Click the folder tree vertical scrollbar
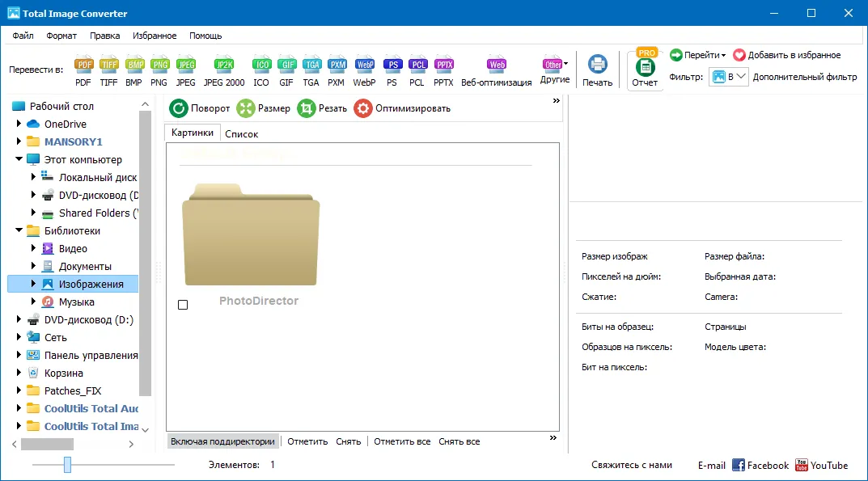The height and width of the screenshot is (481, 868). 145,253
